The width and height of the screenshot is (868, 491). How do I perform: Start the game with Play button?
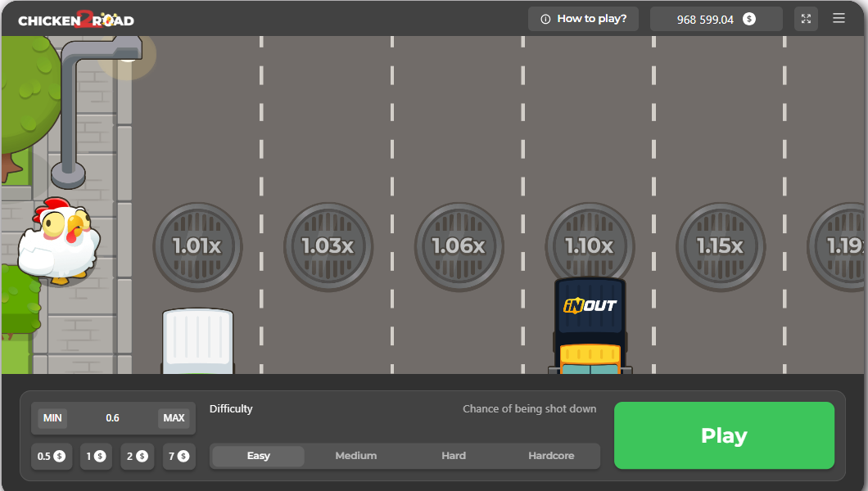point(724,435)
